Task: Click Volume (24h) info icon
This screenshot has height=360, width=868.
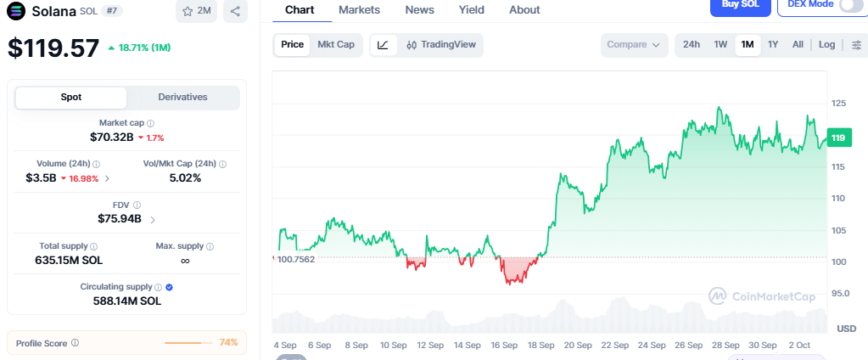Action: (97, 164)
